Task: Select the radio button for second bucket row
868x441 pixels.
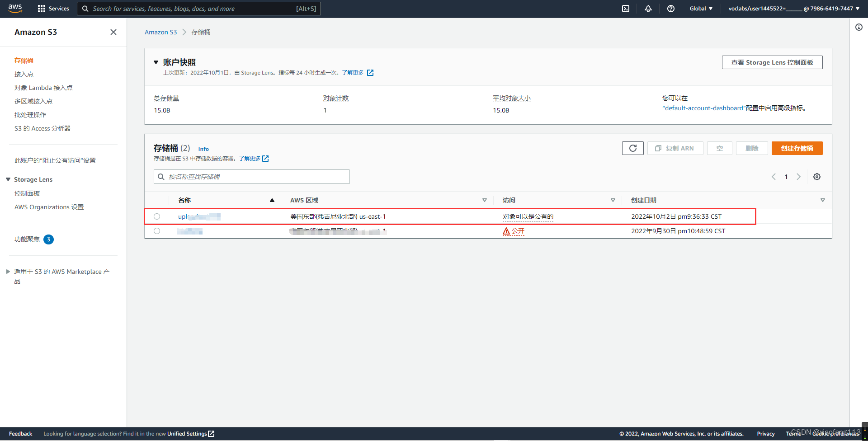Action: (157, 231)
